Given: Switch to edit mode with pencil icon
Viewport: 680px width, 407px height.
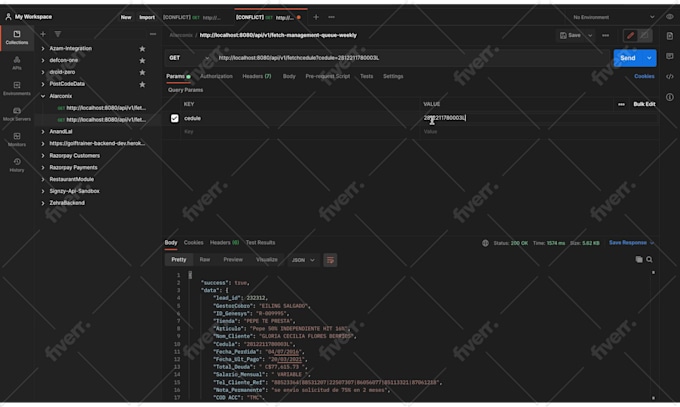Looking at the screenshot, I should (x=630, y=36).
